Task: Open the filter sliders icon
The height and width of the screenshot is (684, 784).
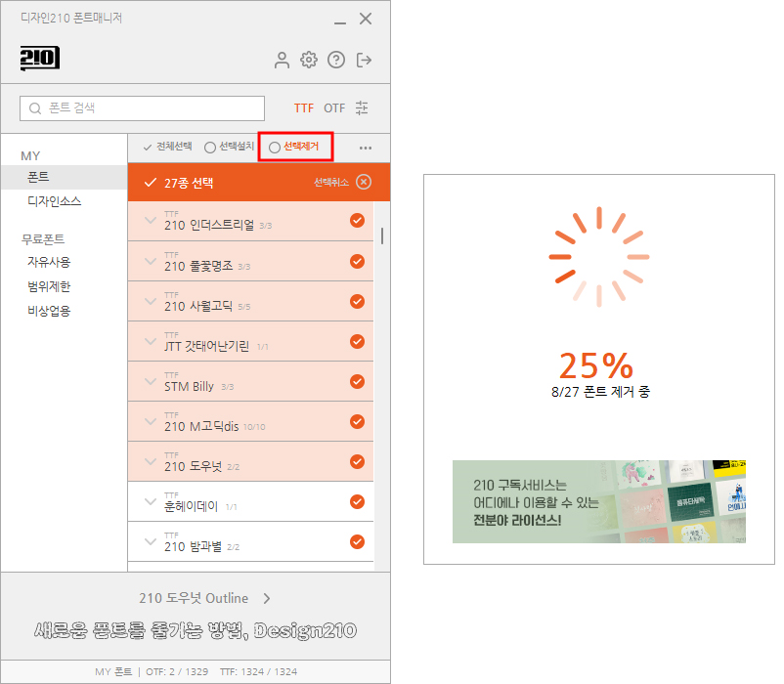Action: coord(362,107)
